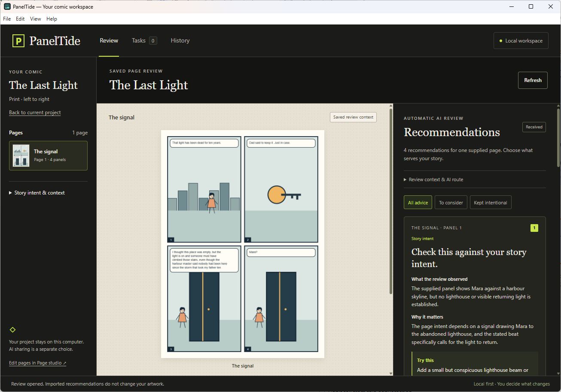The width and height of the screenshot is (561, 392).
Task: Open Edit pages in Page studio link
Action: pyautogui.click(x=38, y=363)
